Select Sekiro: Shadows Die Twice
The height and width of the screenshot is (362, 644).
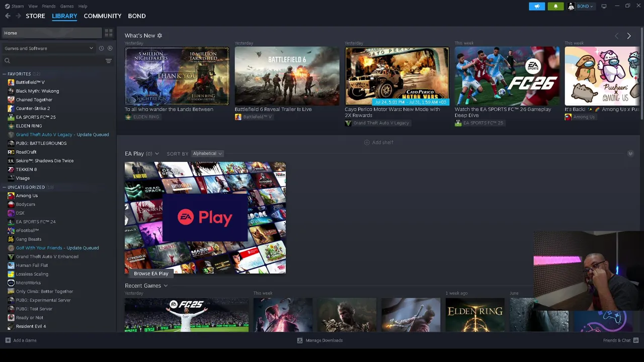45,161
